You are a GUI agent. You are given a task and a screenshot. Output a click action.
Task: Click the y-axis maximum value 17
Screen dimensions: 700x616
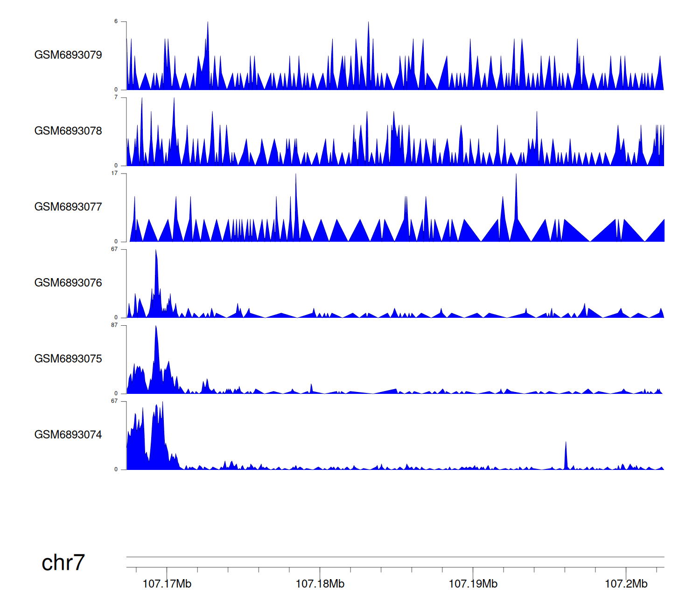tap(114, 174)
